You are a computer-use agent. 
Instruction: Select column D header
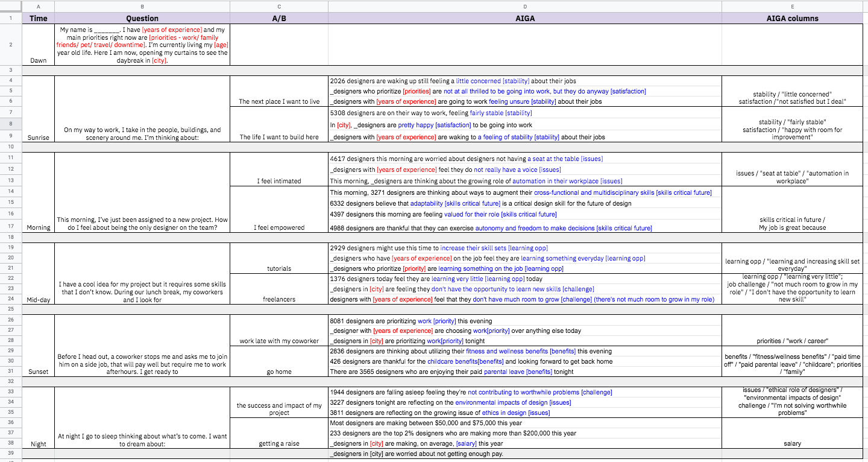[525, 6]
